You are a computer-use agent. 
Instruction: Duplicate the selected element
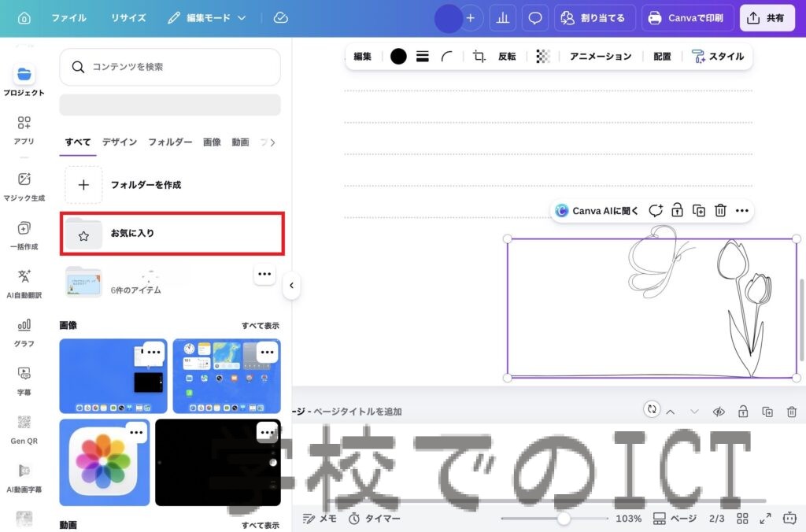[698, 210]
